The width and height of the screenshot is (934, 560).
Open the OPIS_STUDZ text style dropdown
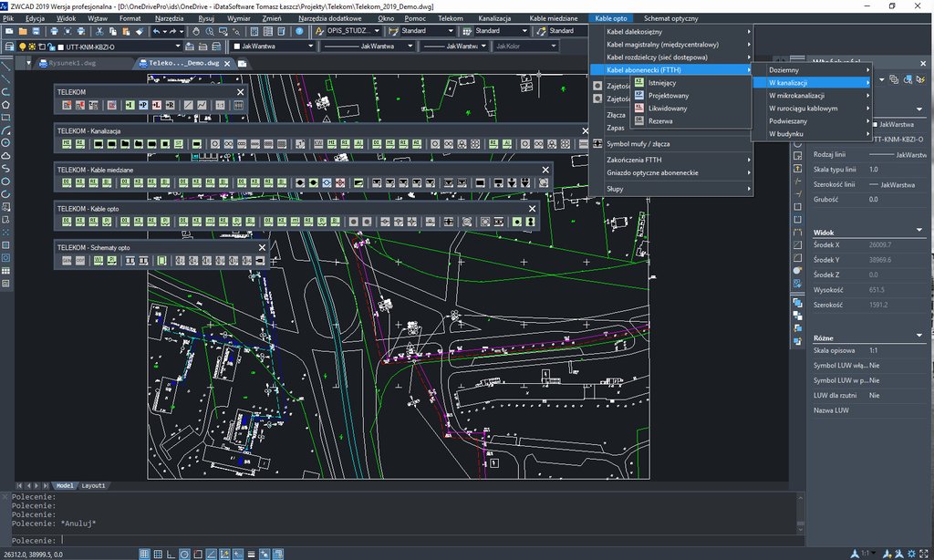click(x=378, y=30)
